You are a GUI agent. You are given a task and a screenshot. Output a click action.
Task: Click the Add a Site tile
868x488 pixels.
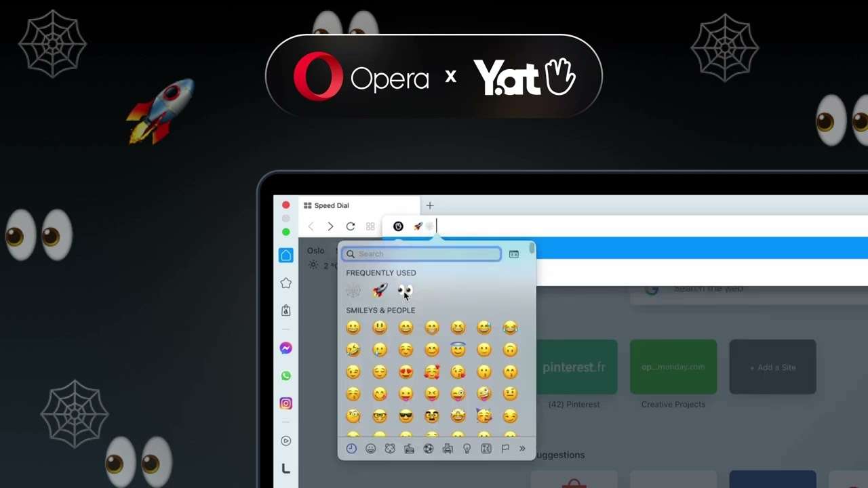pos(772,367)
